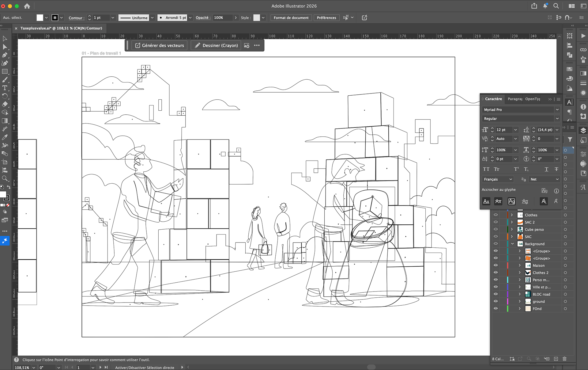Click the All Caps formatting icon

click(486, 169)
